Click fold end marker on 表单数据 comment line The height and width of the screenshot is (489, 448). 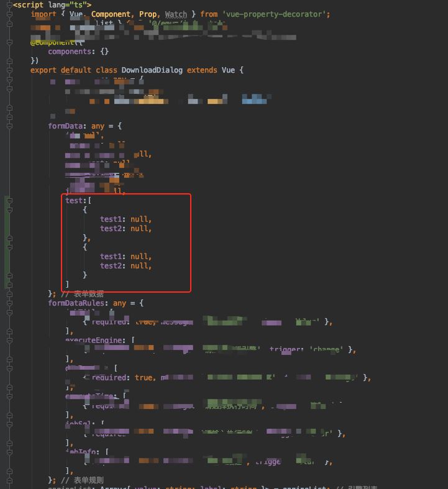point(9,294)
